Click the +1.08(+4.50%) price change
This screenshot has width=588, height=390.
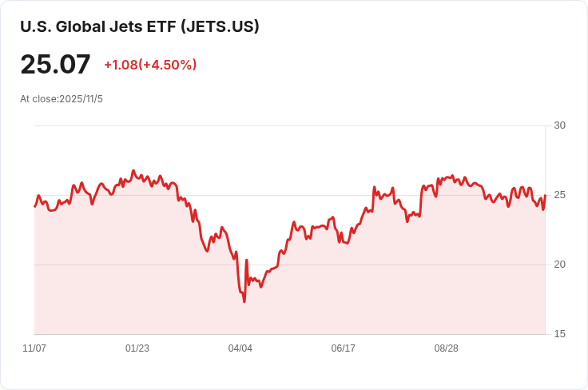click(x=150, y=65)
